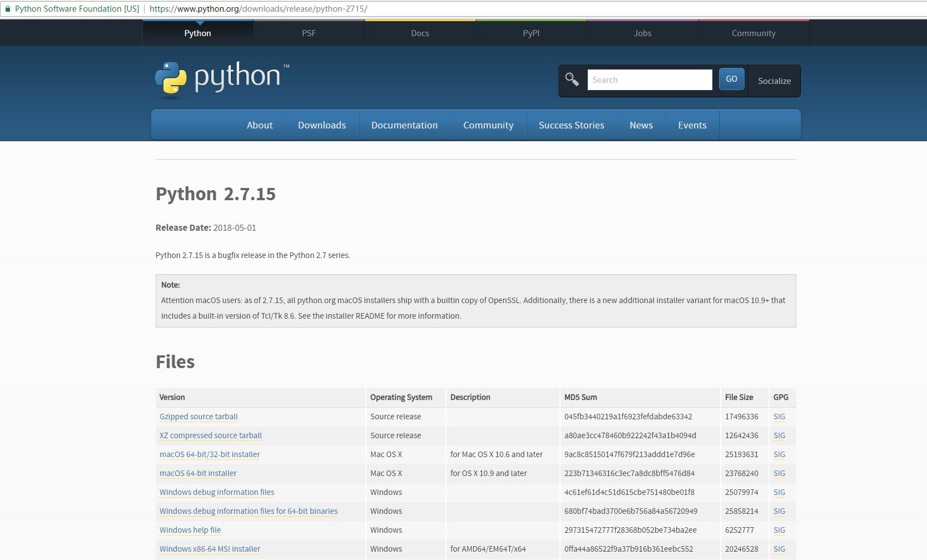Viewport: 927px width, 560px height.
Task: Download the macOS 64-bit installer
Action: pos(198,473)
